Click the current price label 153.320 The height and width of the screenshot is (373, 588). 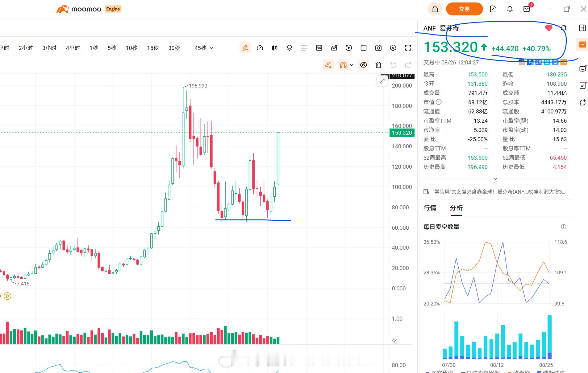[402, 133]
